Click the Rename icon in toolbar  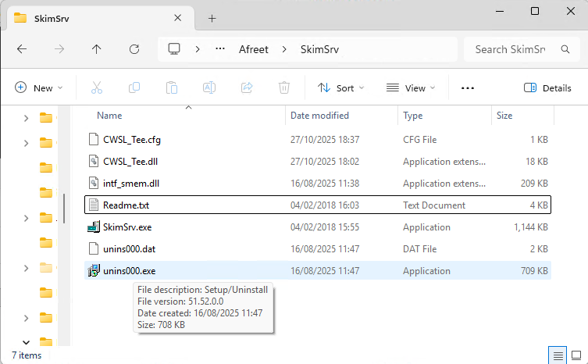tap(209, 88)
